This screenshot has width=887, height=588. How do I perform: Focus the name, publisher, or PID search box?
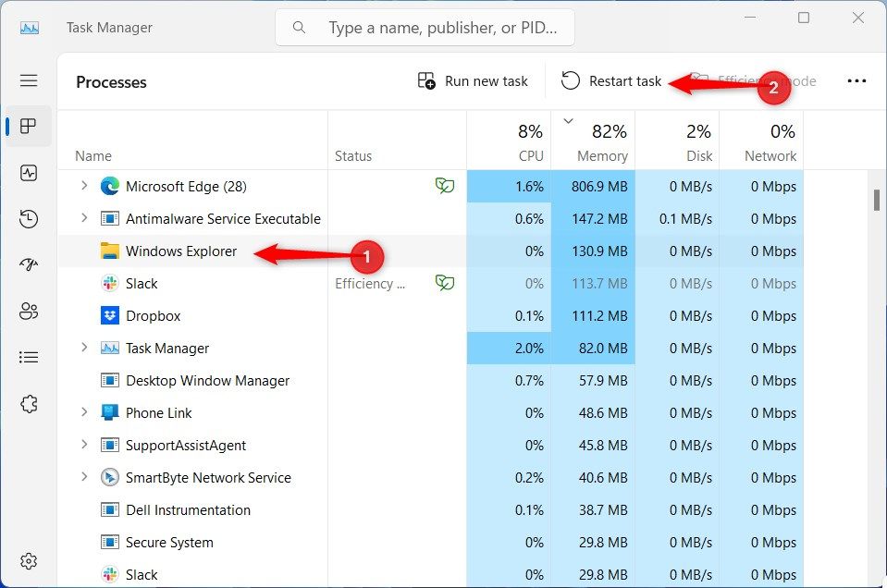[425, 27]
